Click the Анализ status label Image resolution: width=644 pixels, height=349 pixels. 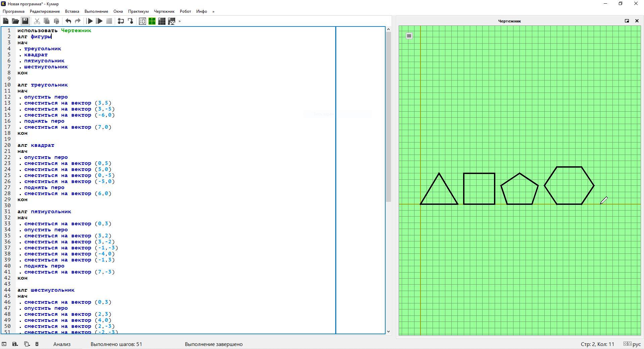(x=62, y=344)
